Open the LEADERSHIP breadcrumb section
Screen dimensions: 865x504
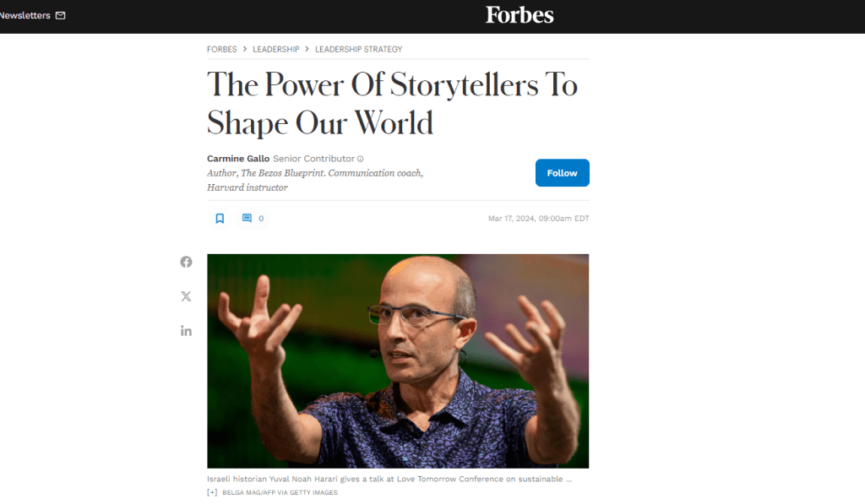[x=276, y=49]
